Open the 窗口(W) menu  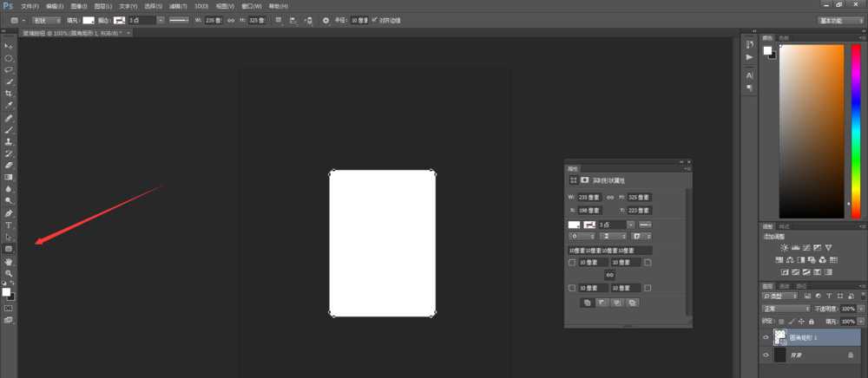(x=253, y=6)
